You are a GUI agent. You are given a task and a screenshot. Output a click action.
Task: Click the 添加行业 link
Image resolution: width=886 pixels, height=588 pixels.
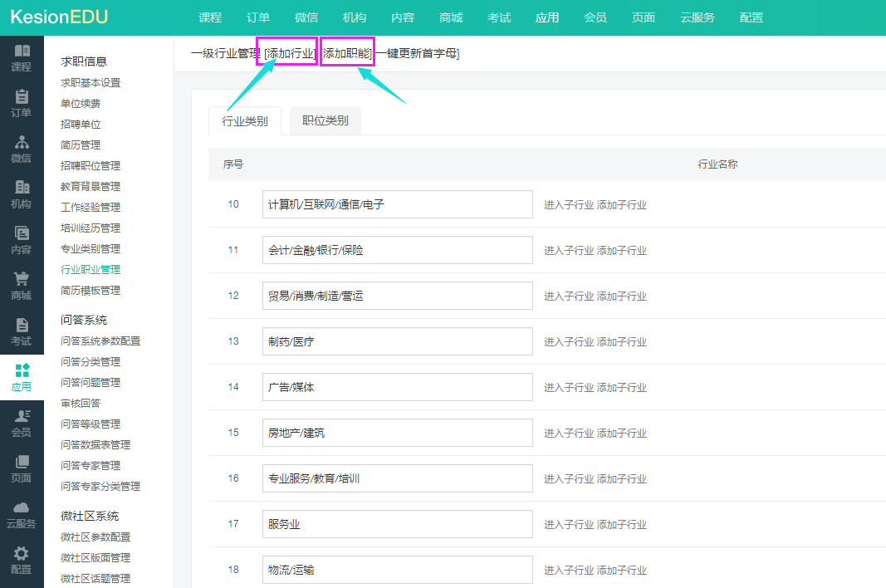tap(287, 53)
